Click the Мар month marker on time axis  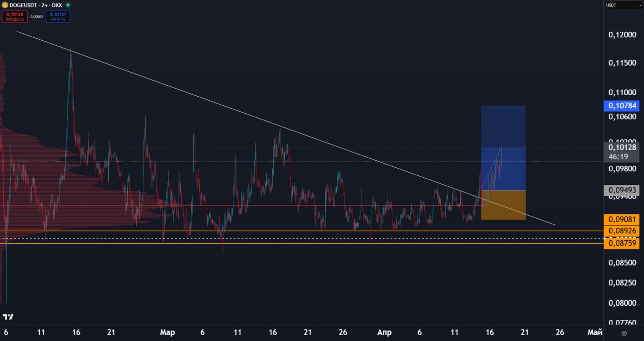point(168,332)
